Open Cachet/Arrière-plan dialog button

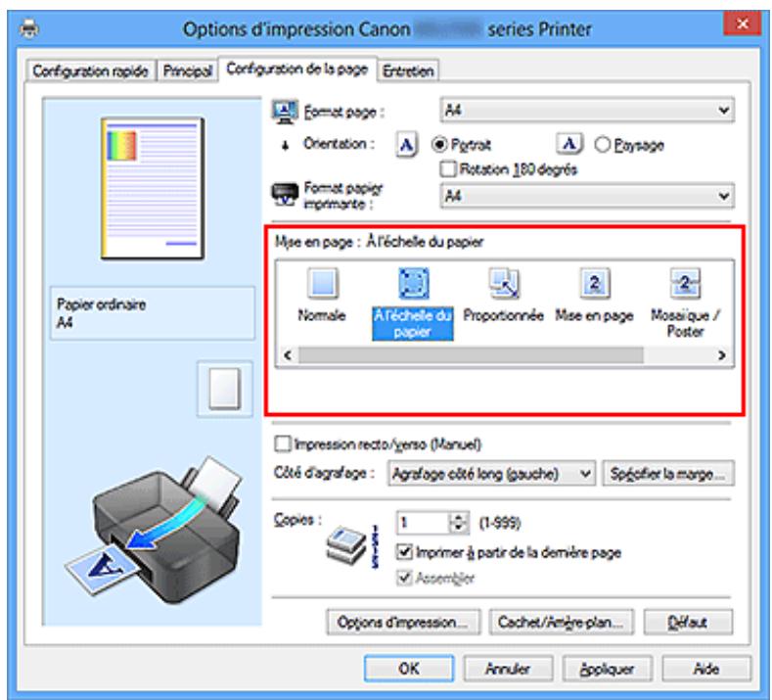[562, 622]
